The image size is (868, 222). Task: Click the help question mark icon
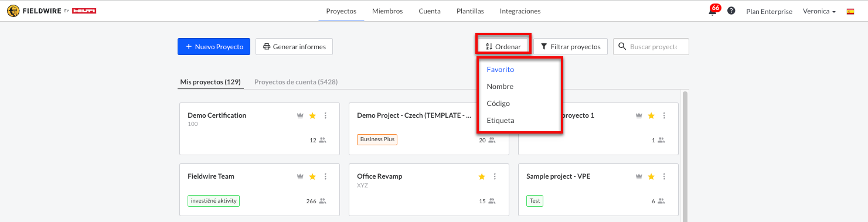[x=731, y=11]
